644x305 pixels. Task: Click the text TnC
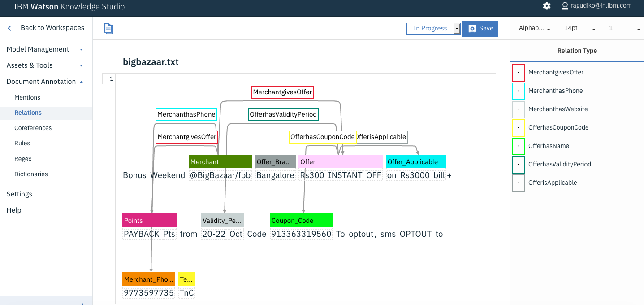(186, 292)
